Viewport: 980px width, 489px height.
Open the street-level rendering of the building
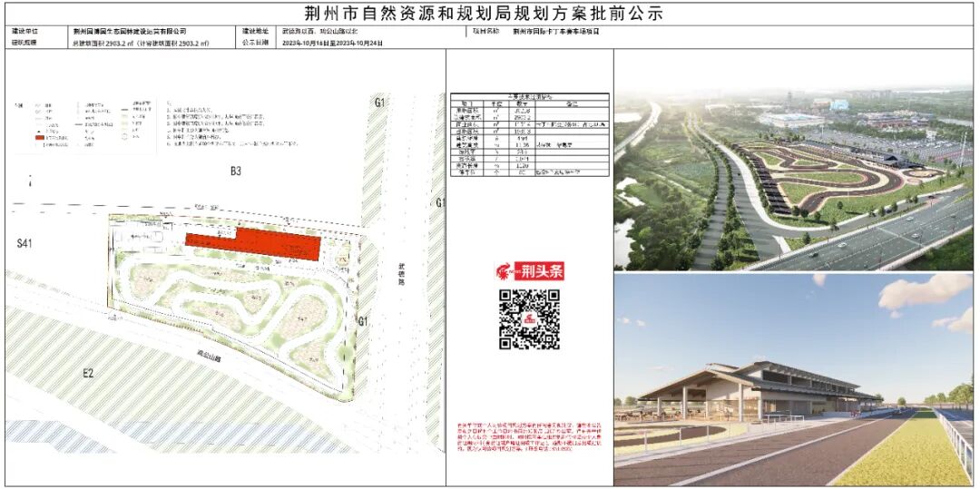pos(794,379)
